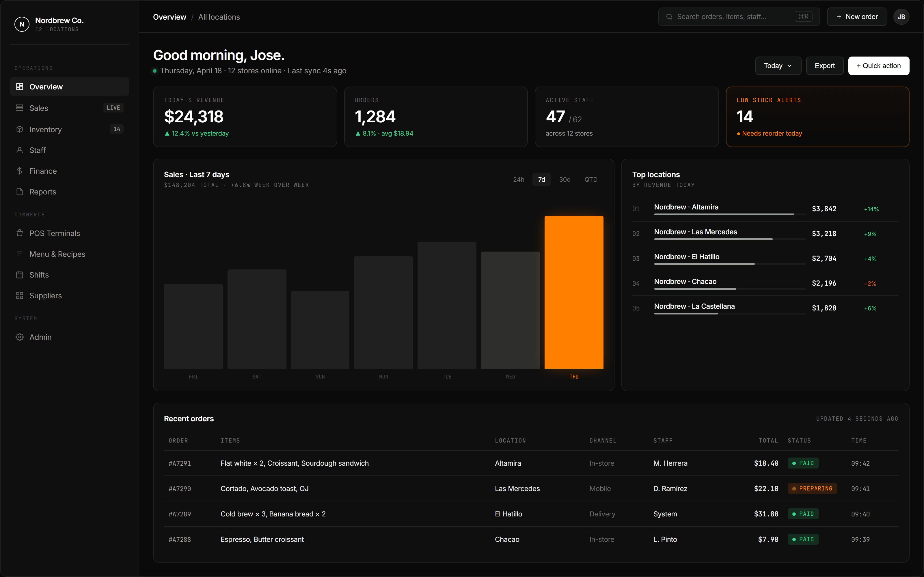Click All locations in the breadcrumb
The image size is (924, 577).
coord(219,17)
